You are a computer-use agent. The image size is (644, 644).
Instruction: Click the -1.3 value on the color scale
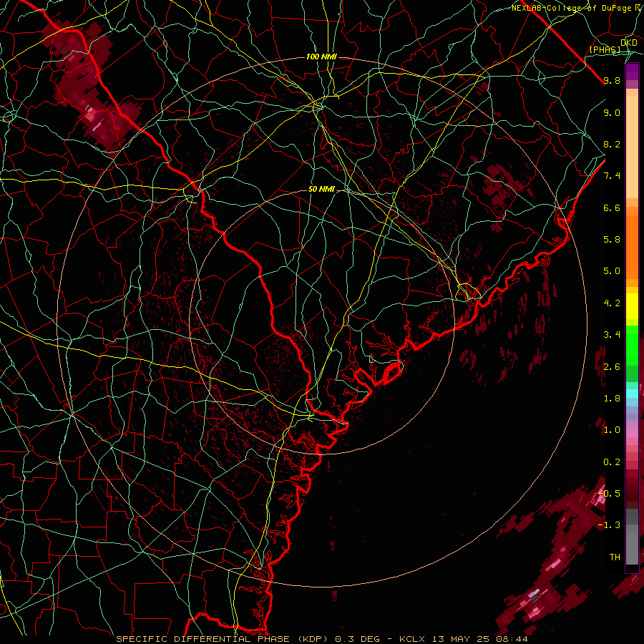pyautogui.click(x=609, y=525)
